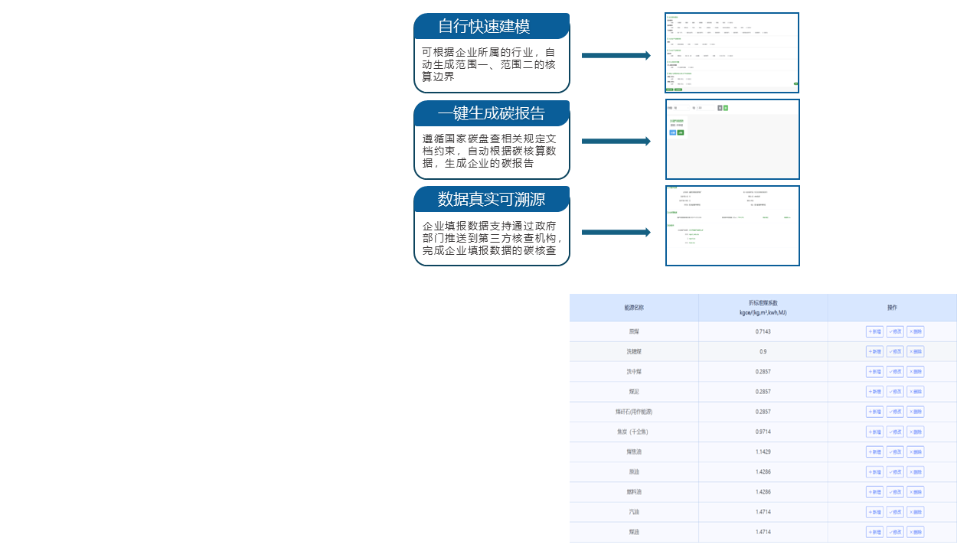Delete the 原油 row entry
The height and width of the screenshot is (551, 980).
916,471
